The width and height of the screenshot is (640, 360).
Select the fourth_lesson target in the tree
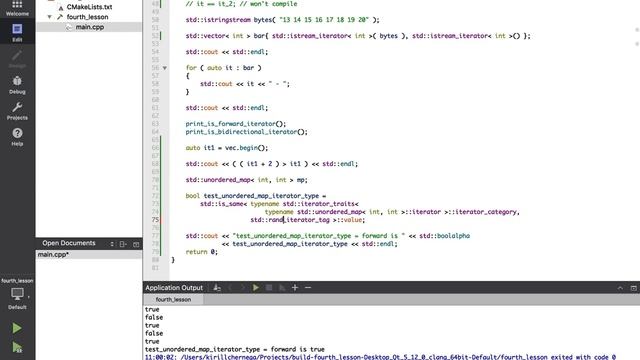point(87,17)
